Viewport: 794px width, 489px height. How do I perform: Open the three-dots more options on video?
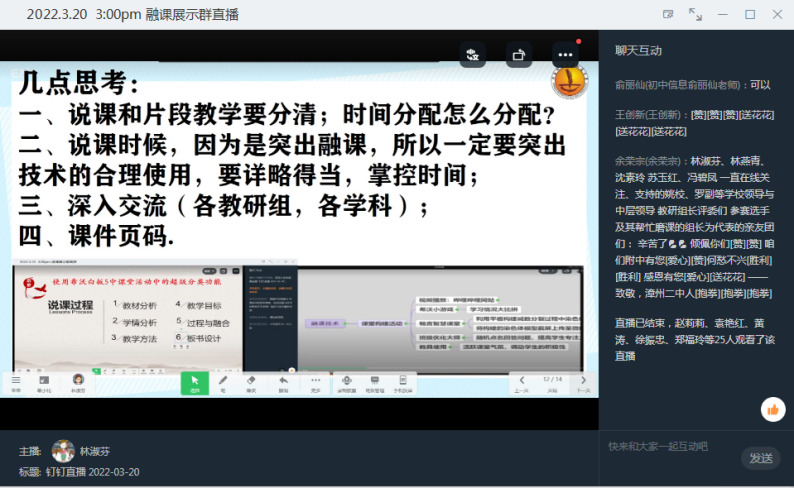[565, 54]
